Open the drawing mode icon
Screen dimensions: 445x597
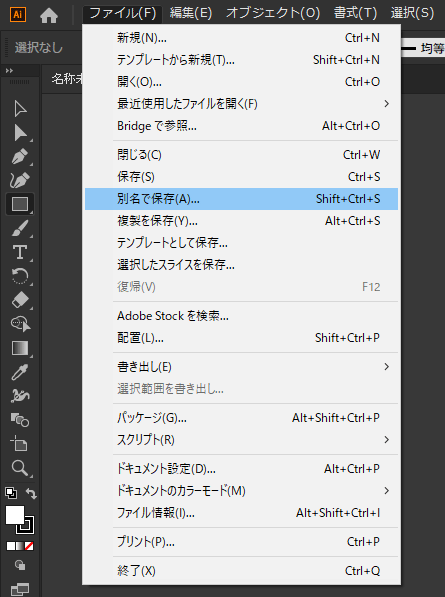(20, 565)
